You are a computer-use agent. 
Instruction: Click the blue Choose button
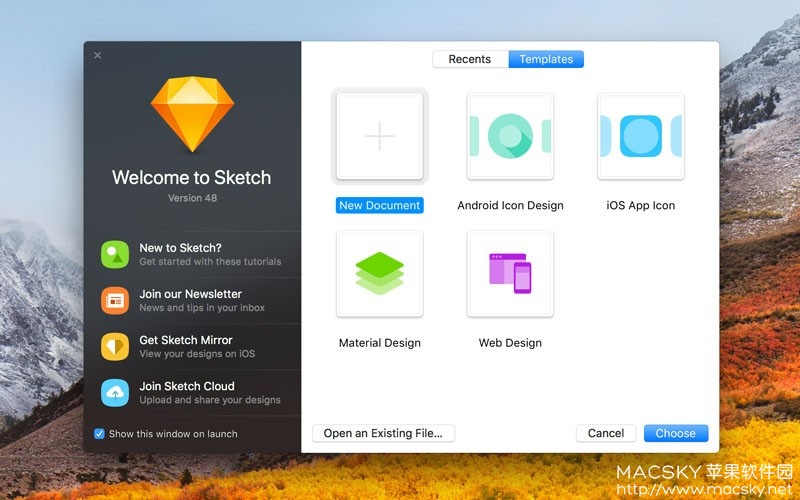click(676, 433)
